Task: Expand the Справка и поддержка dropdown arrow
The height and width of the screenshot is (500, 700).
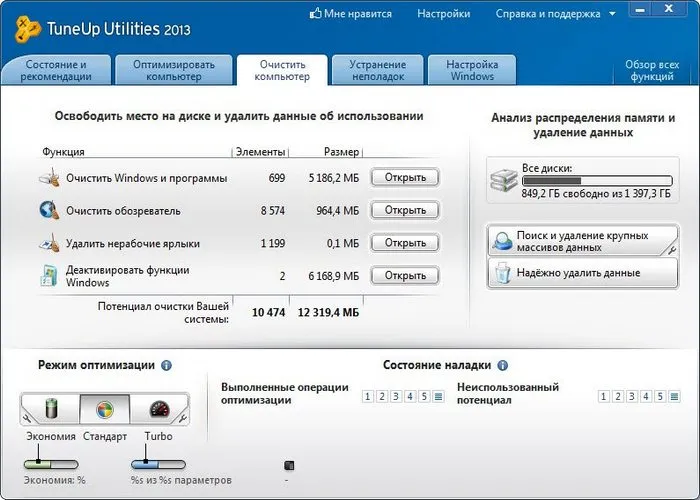Action: pos(612,14)
